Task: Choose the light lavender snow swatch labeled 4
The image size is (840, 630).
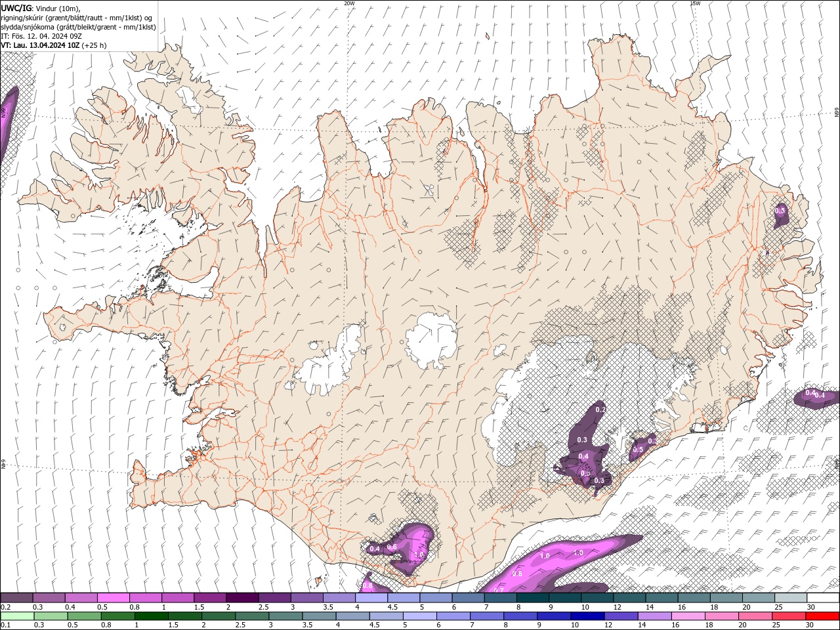Action: click(371, 598)
